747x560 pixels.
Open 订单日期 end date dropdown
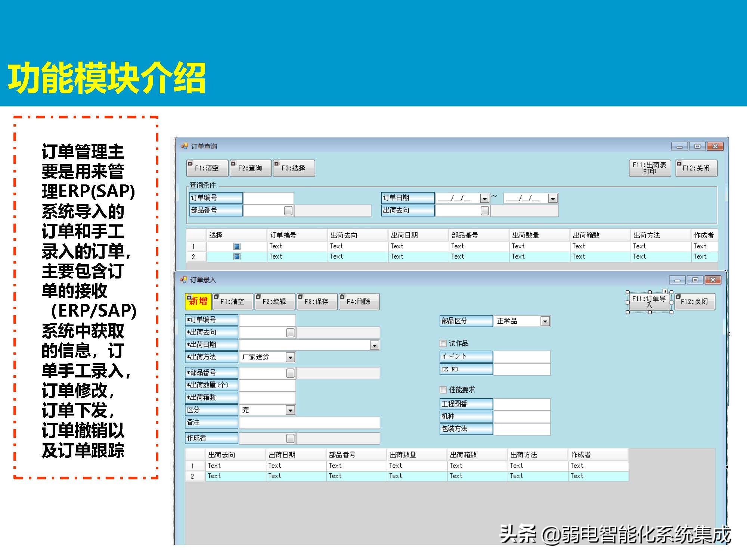tap(553, 199)
